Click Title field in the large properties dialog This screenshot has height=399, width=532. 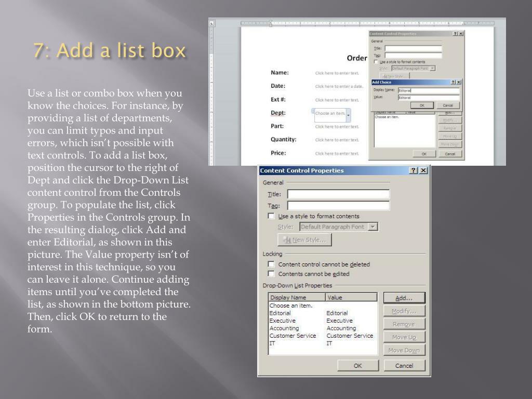point(338,194)
